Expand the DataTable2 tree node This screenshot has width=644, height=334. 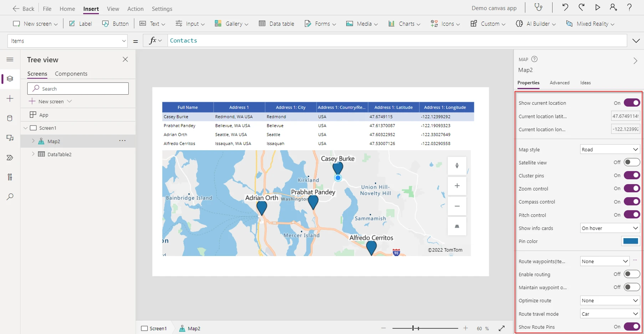tap(33, 154)
